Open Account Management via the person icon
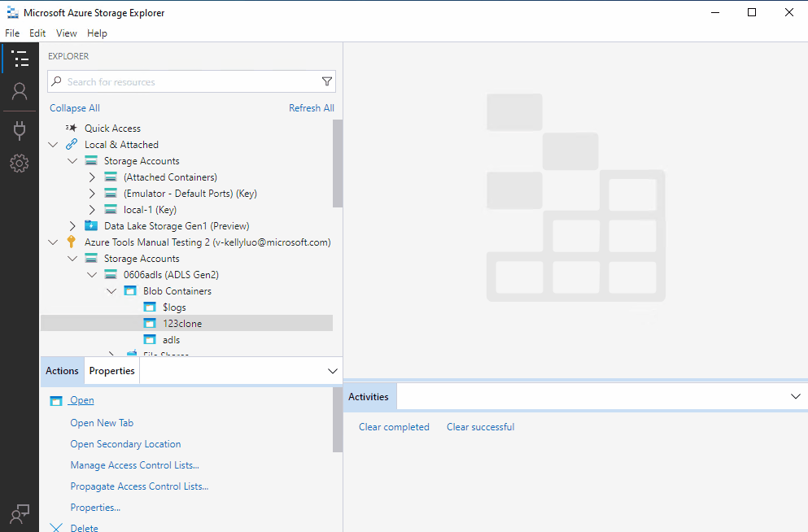808x532 pixels. [x=20, y=91]
